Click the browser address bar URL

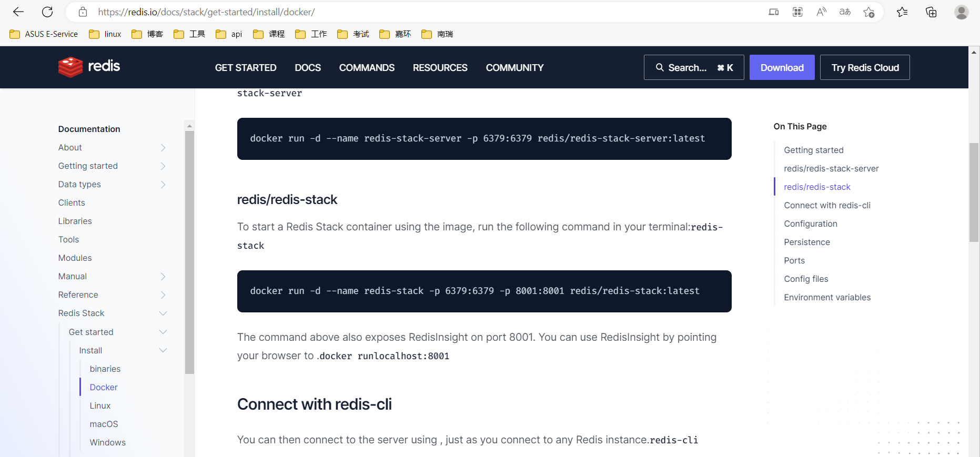(206, 12)
